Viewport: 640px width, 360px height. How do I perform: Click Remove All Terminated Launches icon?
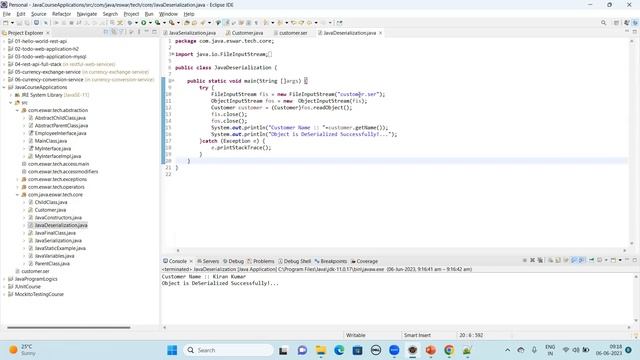pos(540,260)
